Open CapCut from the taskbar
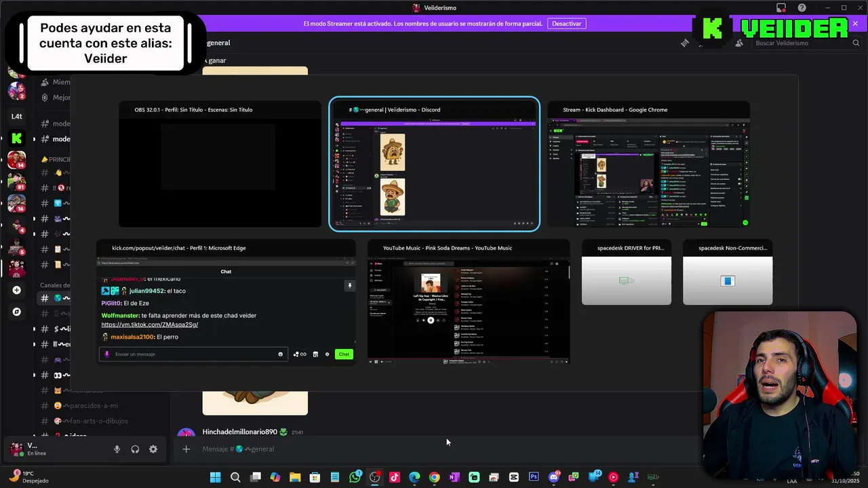868x488 pixels. [514, 477]
